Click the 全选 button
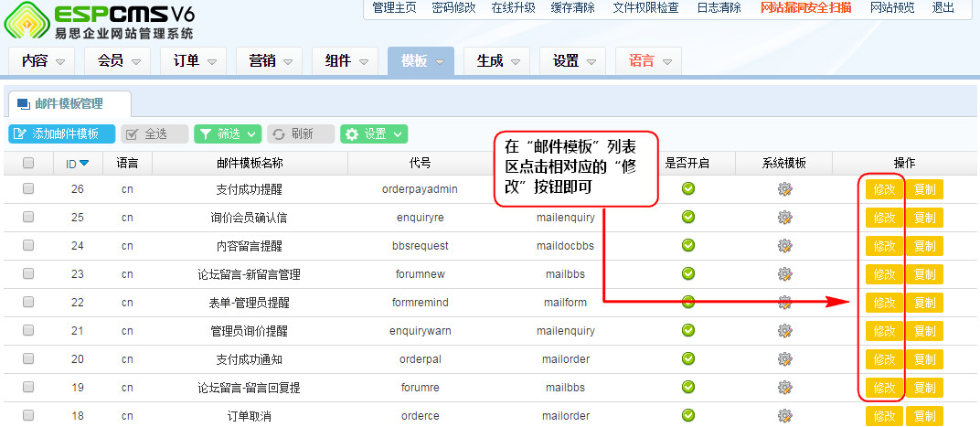Image resolution: width=980 pixels, height=427 pixels. point(155,133)
